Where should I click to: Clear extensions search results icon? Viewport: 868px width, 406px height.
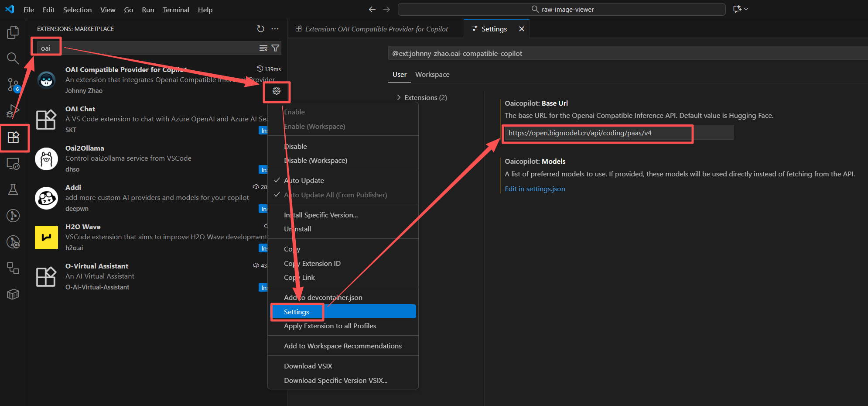point(263,48)
